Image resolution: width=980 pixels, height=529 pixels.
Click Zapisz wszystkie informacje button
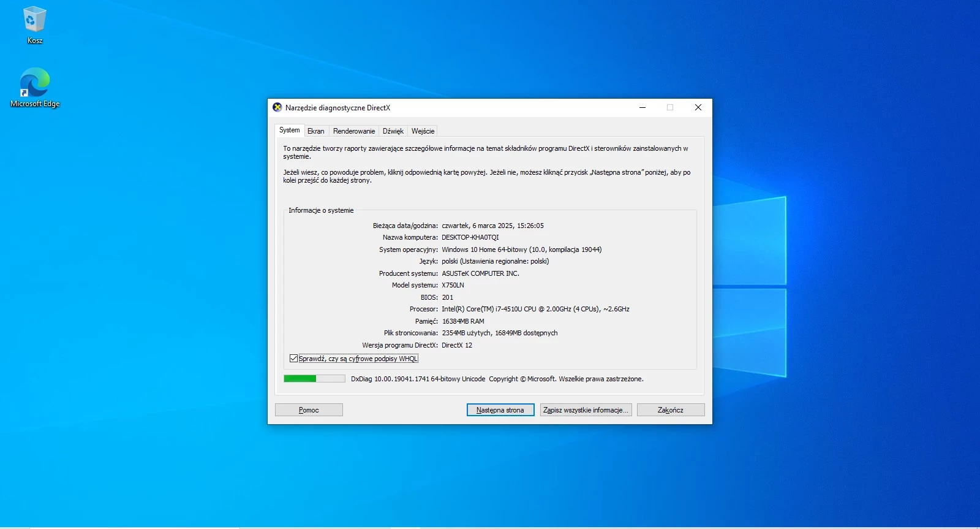(x=586, y=410)
